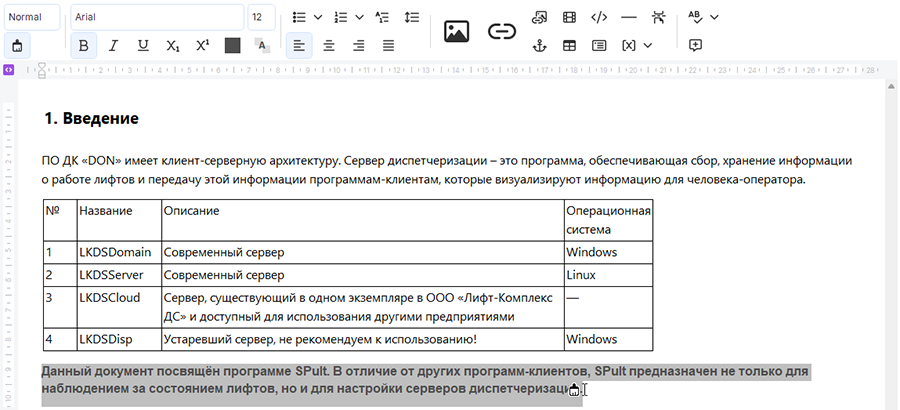Click the text background color icon
Screen dimensions: 900x410
pyautogui.click(x=262, y=46)
